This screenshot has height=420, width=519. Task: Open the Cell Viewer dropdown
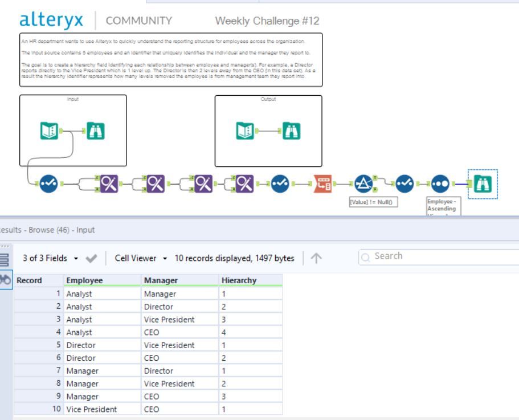click(x=141, y=258)
